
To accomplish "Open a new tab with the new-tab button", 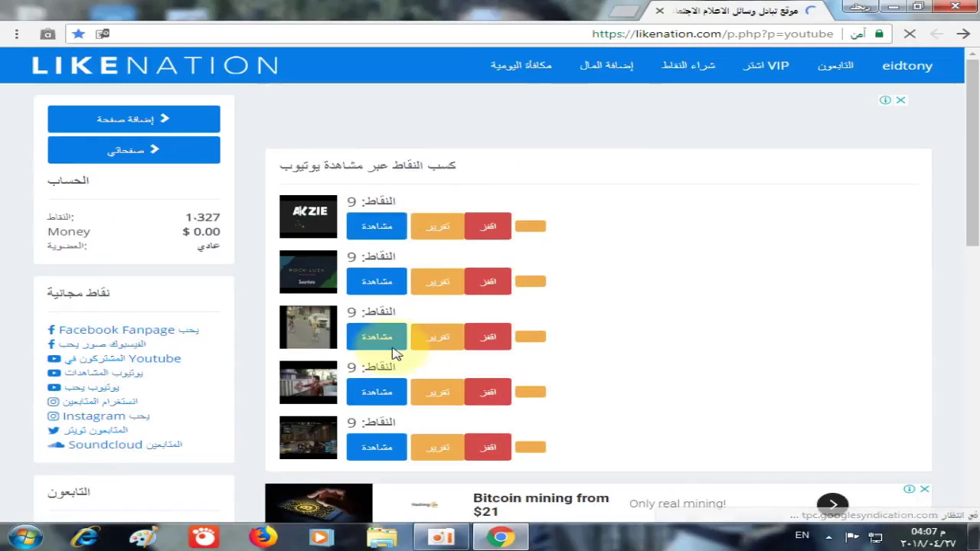I will (x=625, y=11).
